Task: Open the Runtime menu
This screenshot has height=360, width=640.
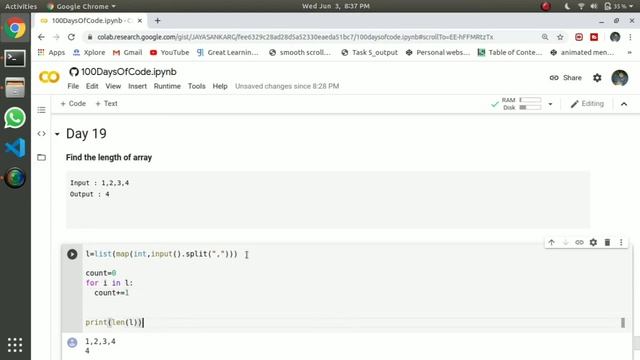Action: click(x=167, y=86)
